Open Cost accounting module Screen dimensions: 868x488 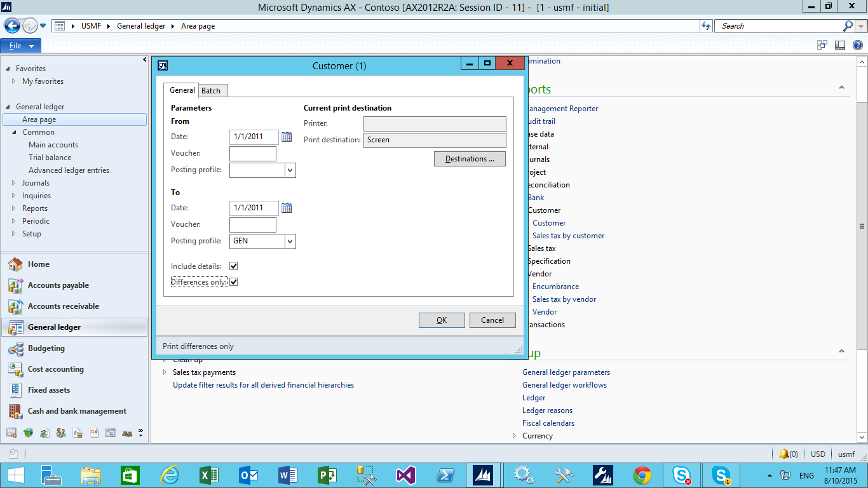point(56,369)
